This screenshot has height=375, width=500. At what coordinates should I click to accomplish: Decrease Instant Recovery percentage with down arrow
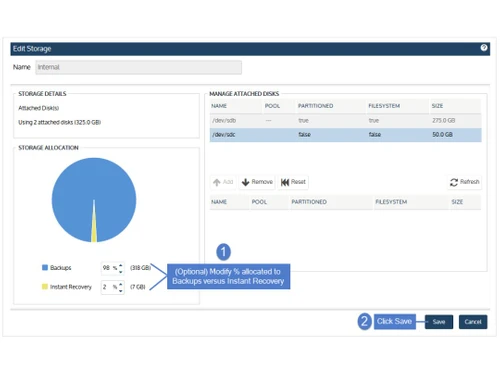(121, 291)
